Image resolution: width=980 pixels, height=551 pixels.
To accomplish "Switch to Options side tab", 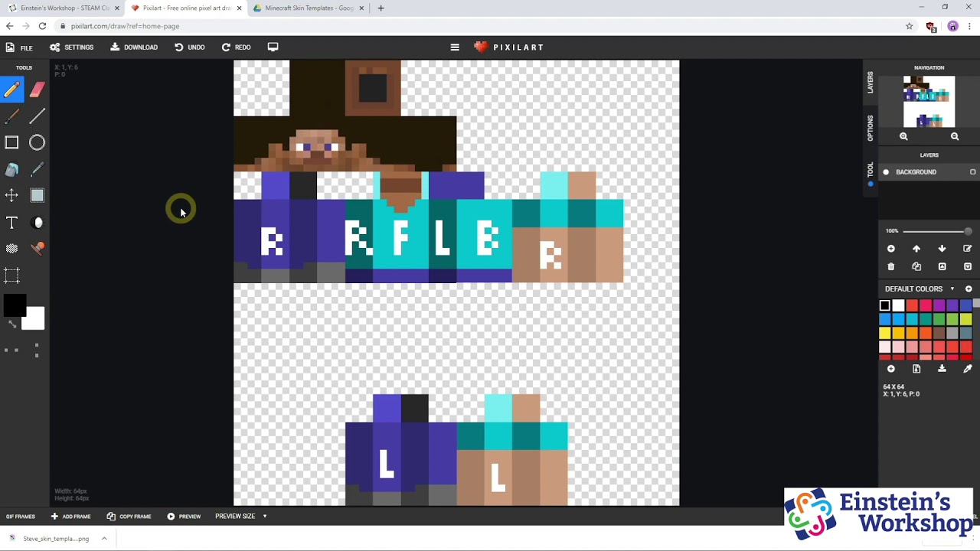I will pyautogui.click(x=871, y=128).
